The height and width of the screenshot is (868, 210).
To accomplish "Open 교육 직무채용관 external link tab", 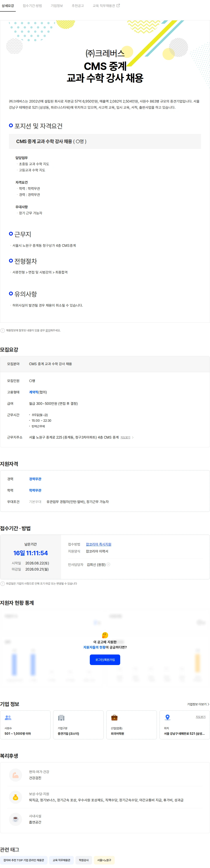I will [106, 6].
